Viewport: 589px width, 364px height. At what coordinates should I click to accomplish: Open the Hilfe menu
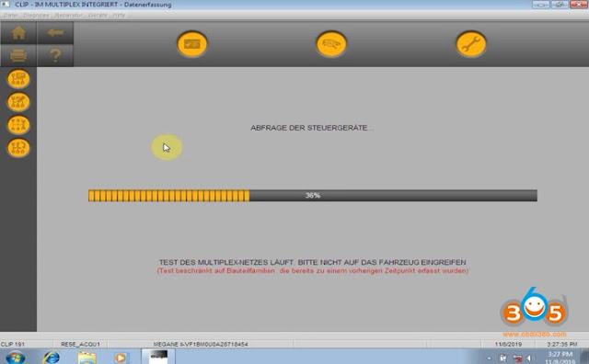(x=119, y=16)
